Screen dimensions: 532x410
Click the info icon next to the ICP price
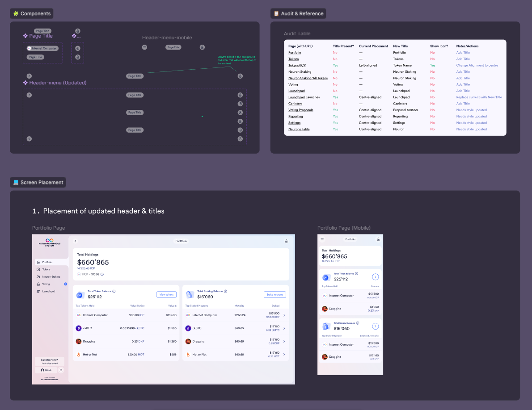pos(102,274)
